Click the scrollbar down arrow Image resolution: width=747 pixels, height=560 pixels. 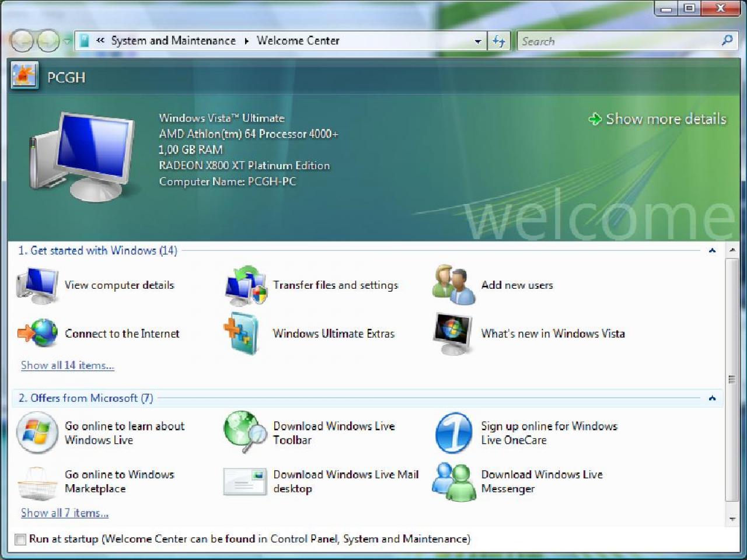[x=732, y=519]
